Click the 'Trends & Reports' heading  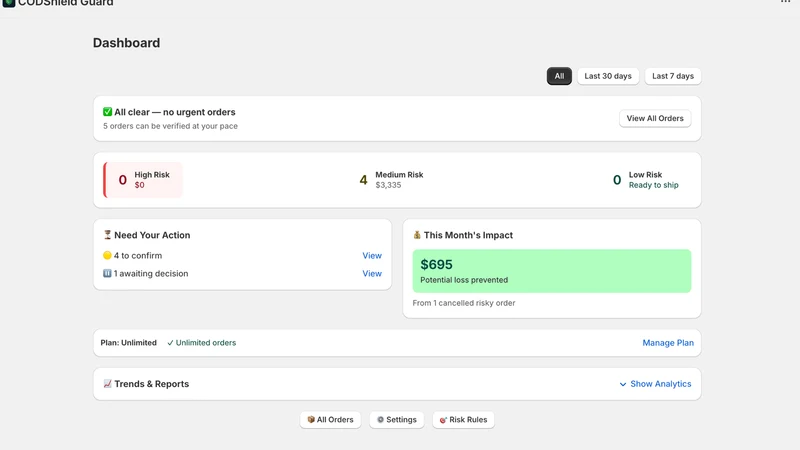click(x=152, y=384)
